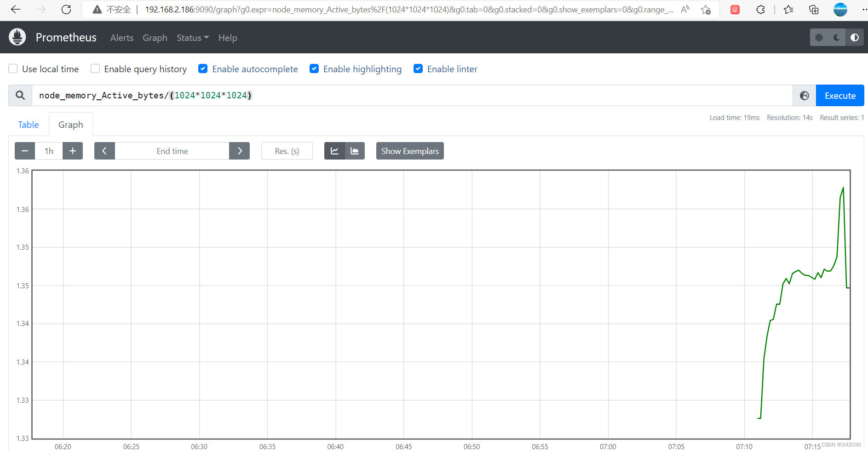
Task: Reload the page with refresh icon
Action: [66, 10]
